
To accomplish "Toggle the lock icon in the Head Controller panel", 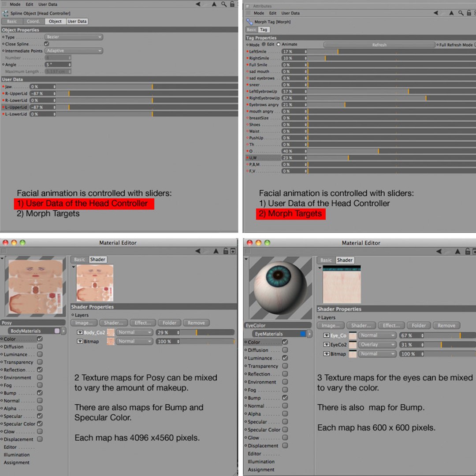I will click(x=232, y=4).
